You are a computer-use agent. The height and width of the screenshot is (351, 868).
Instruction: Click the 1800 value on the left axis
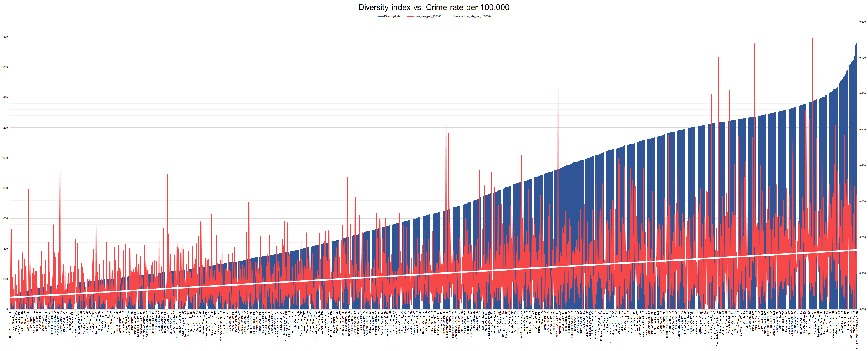pos(5,37)
